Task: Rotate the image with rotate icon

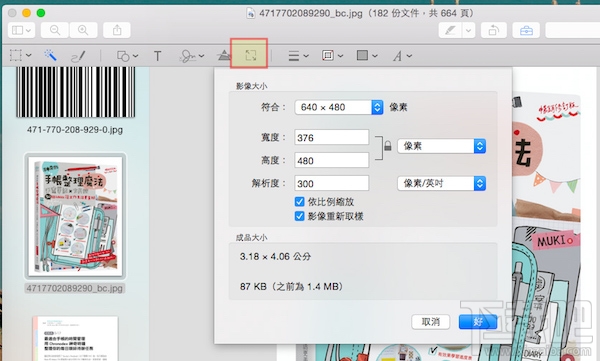Action: pos(493,30)
